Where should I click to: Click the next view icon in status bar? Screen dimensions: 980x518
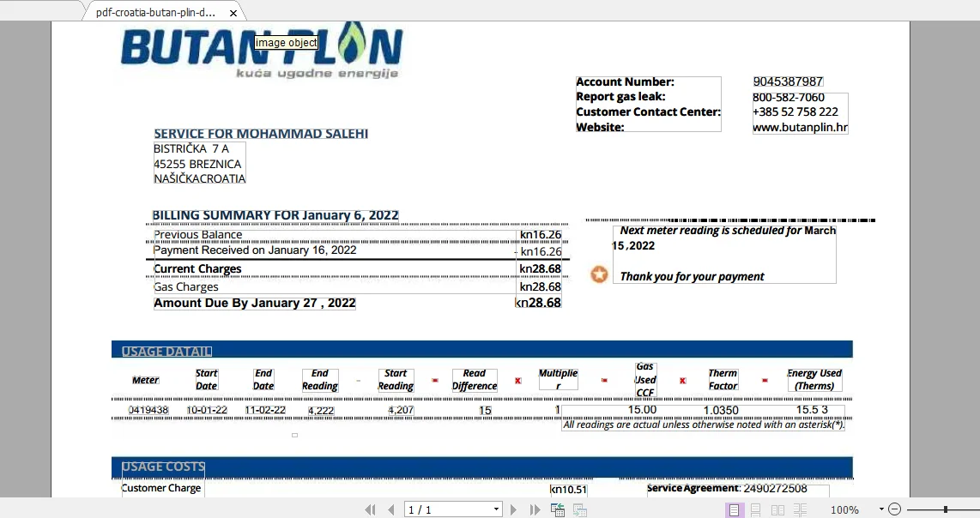580,510
